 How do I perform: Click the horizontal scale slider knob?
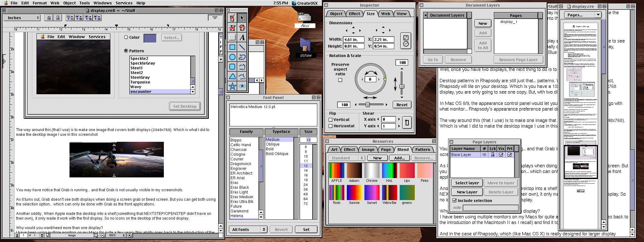click(x=367, y=105)
